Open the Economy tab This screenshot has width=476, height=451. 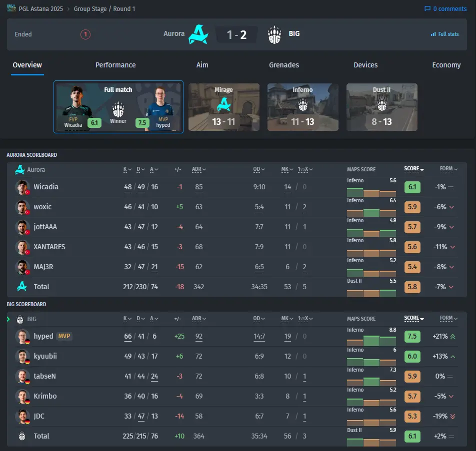pyautogui.click(x=446, y=65)
